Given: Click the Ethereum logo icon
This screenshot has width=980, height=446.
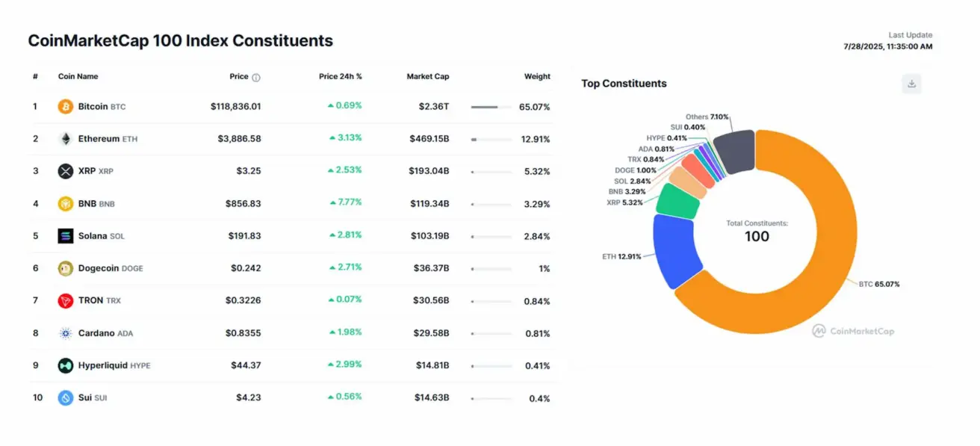Looking at the screenshot, I should click(66, 139).
